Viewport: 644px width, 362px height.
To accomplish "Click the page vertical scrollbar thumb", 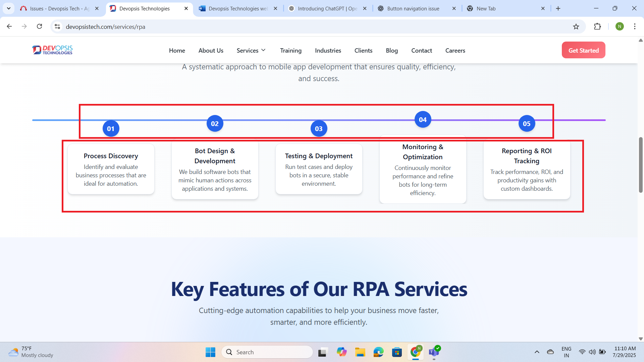I will click(x=640, y=165).
